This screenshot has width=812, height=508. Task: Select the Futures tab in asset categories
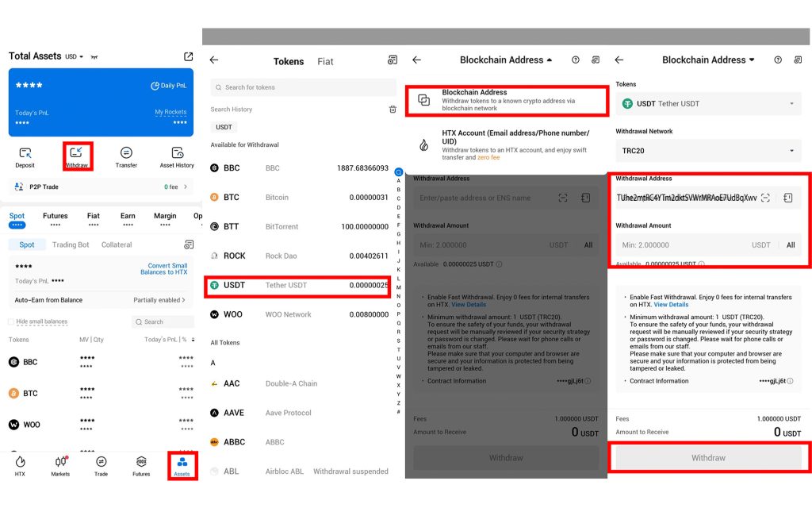pyautogui.click(x=55, y=215)
